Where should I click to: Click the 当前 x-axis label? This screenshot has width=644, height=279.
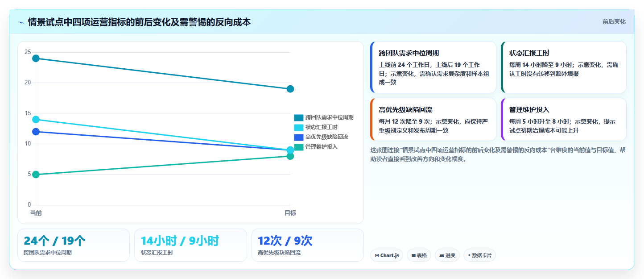pyautogui.click(x=36, y=213)
